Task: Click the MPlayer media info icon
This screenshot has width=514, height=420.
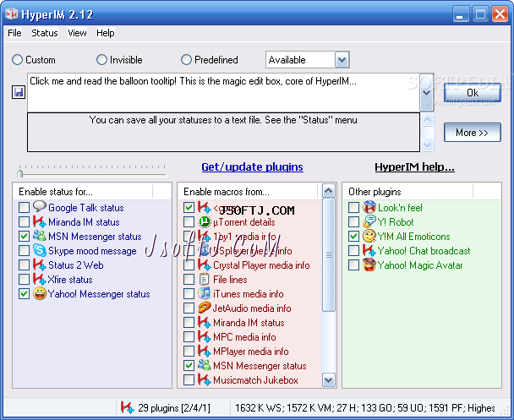Action: [205, 352]
